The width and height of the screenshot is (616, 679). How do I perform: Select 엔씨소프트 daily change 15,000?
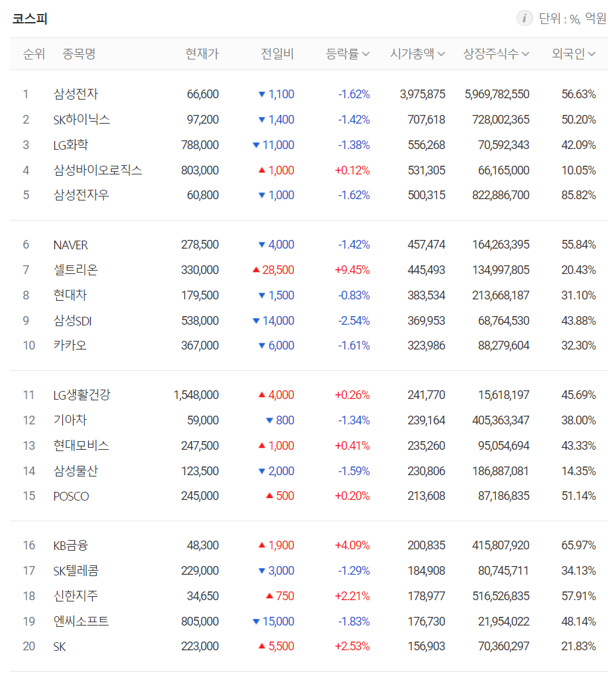point(278,622)
